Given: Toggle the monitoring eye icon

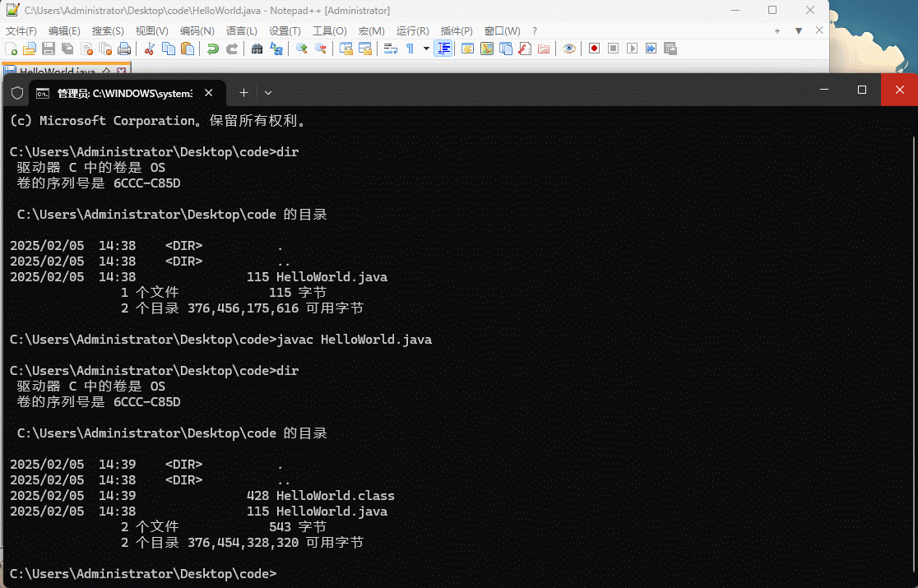Looking at the screenshot, I should click(x=568, y=49).
